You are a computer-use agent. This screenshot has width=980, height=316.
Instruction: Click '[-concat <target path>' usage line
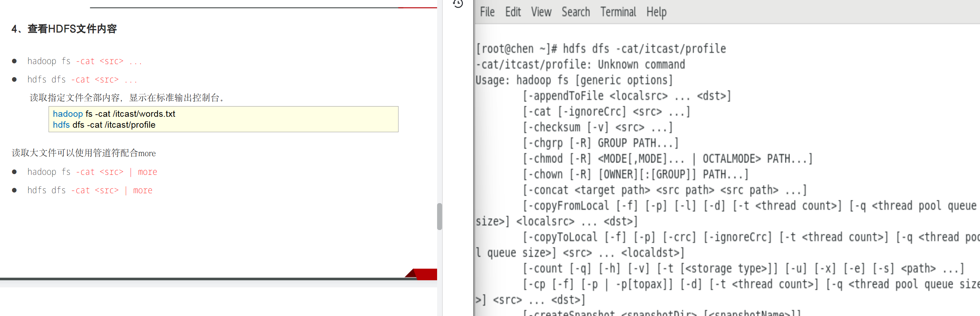coord(664,190)
